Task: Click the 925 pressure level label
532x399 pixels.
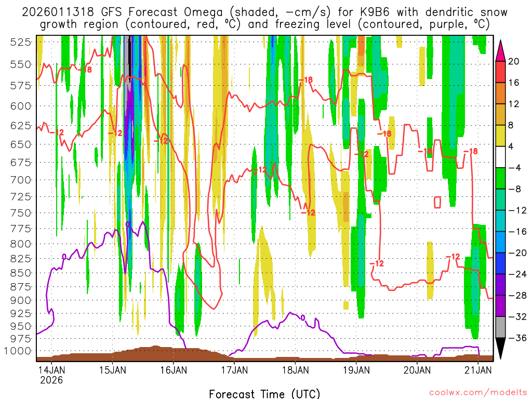Action: point(21,313)
